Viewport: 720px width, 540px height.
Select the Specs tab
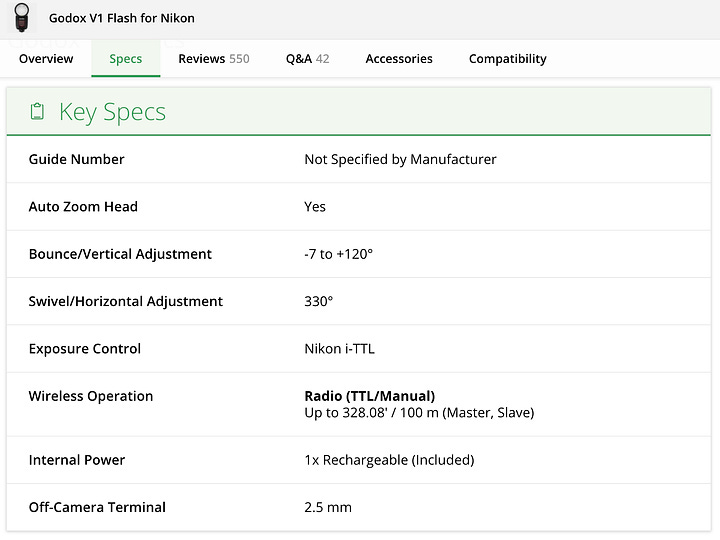(126, 59)
